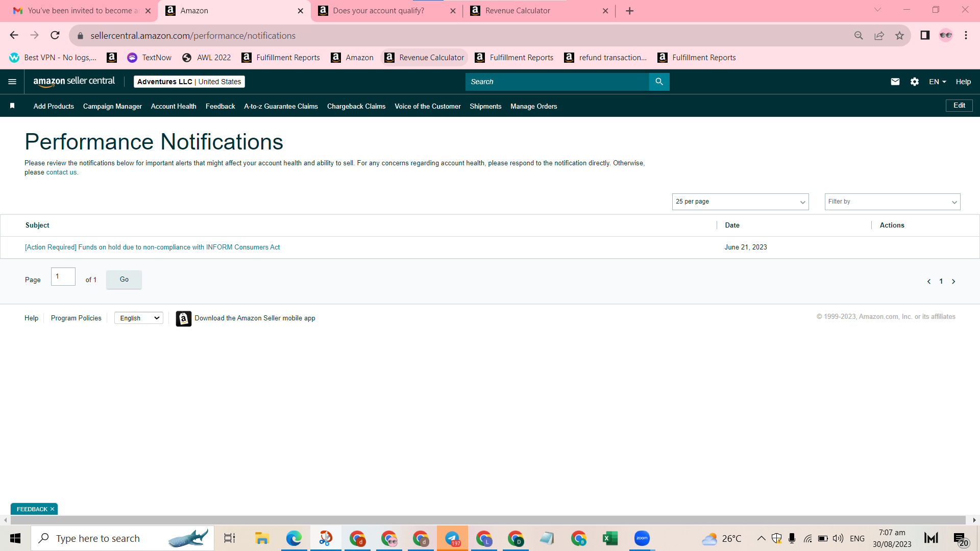
Task: Click the Seller Central search field
Action: (557, 82)
